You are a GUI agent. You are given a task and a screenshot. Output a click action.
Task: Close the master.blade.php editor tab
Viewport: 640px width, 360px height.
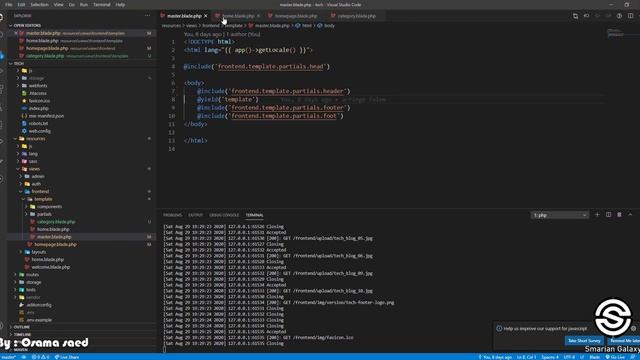(x=206, y=16)
